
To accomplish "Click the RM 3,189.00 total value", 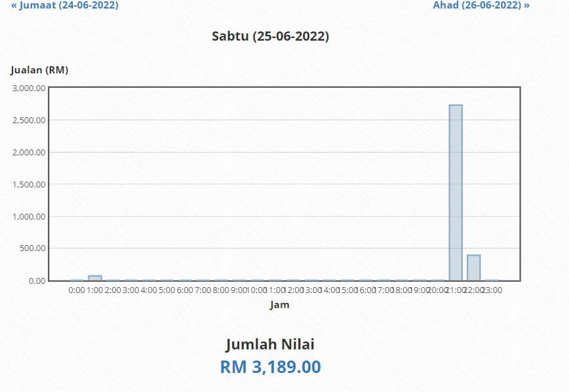I will 271,367.
